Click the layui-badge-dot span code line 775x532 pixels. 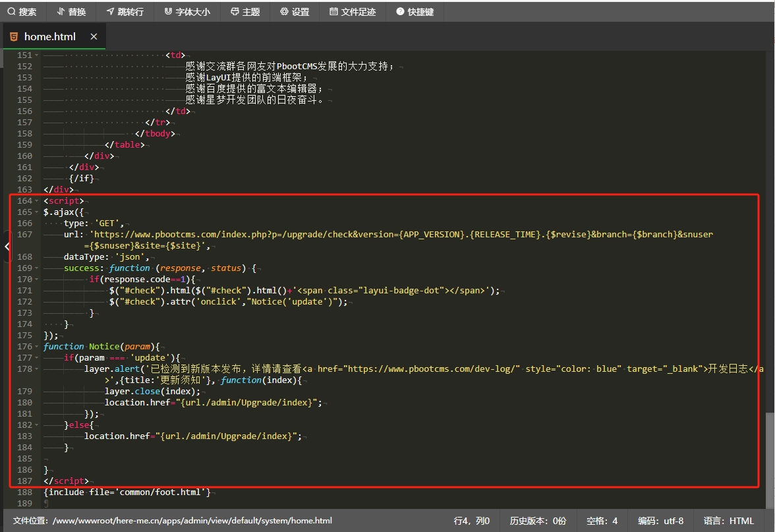click(304, 290)
